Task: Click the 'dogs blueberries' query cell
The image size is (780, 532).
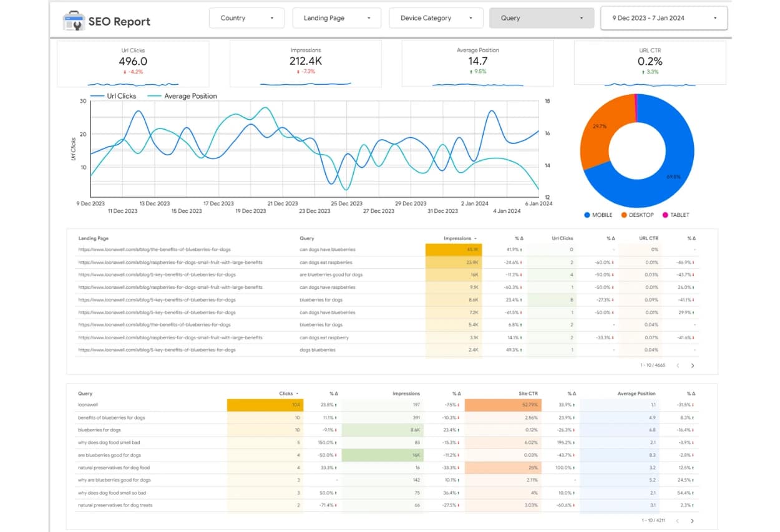Action: (317, 350)
